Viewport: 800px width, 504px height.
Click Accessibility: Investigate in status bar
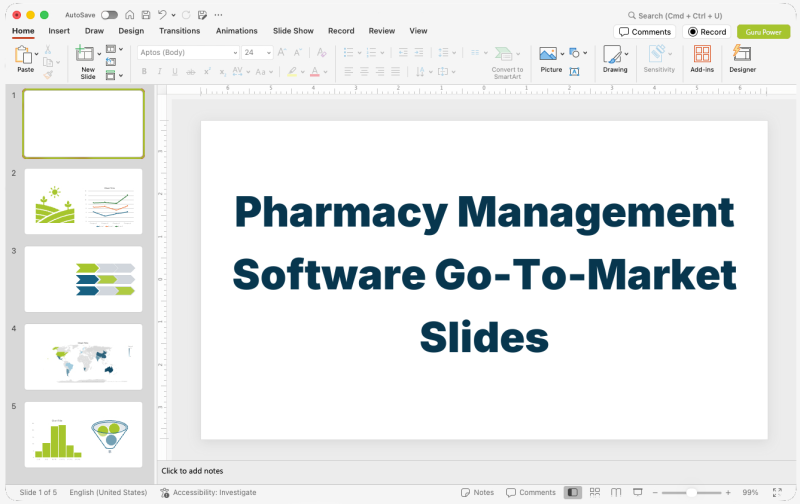coord(208,492)
